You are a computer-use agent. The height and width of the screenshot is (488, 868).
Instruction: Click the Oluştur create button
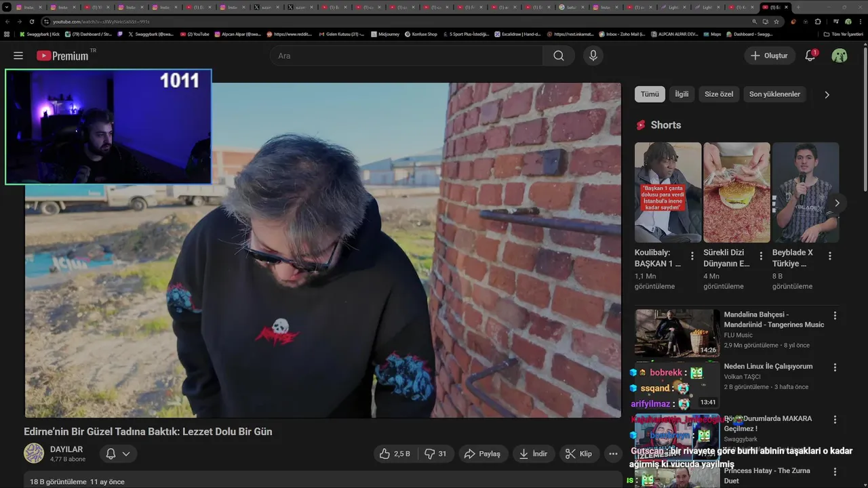(x=769, y=56)
